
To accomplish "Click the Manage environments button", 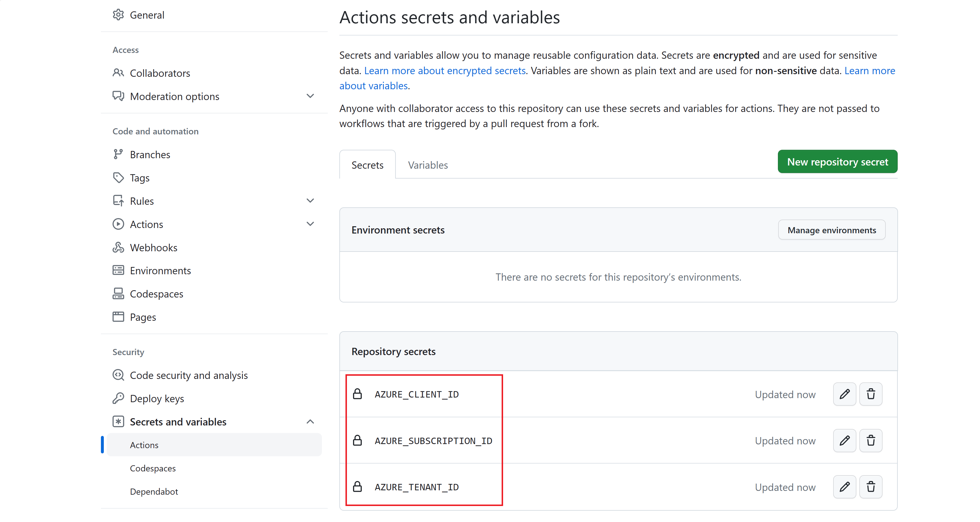I will [832, 230].
